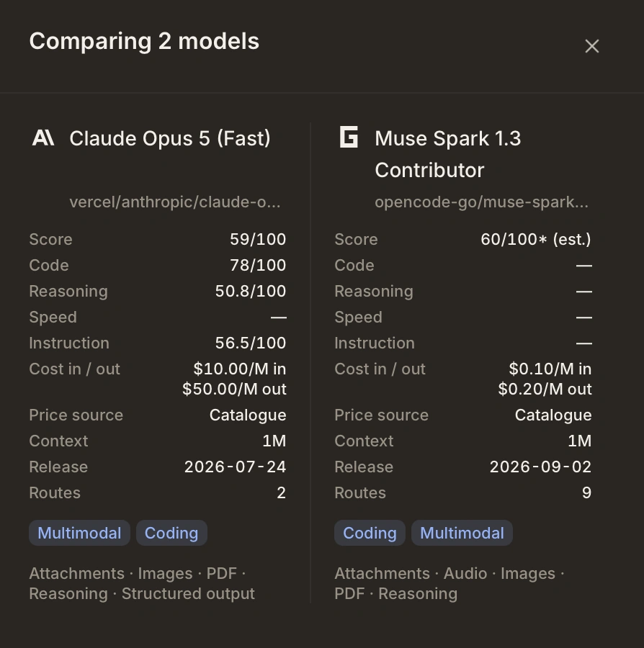This screenshot has height=648, width=644.
Task: Click the 60/100* (est.) score value
Action: tap(536, 239)
